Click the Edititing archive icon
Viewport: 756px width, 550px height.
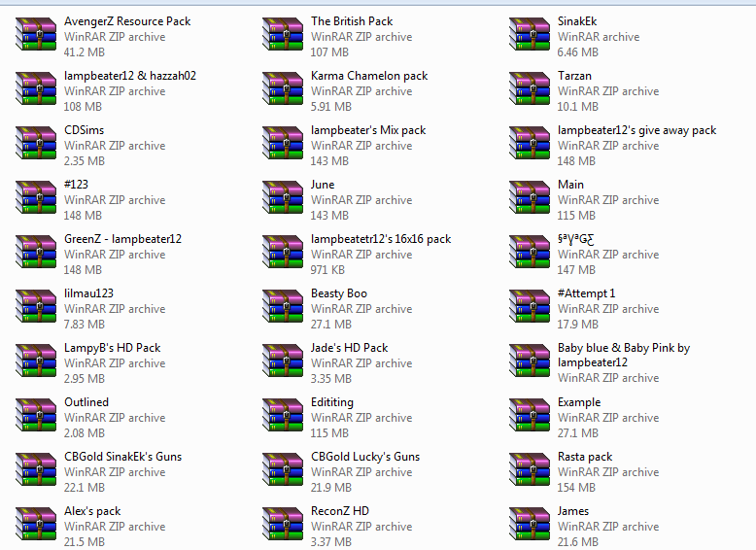click(283, 416)
